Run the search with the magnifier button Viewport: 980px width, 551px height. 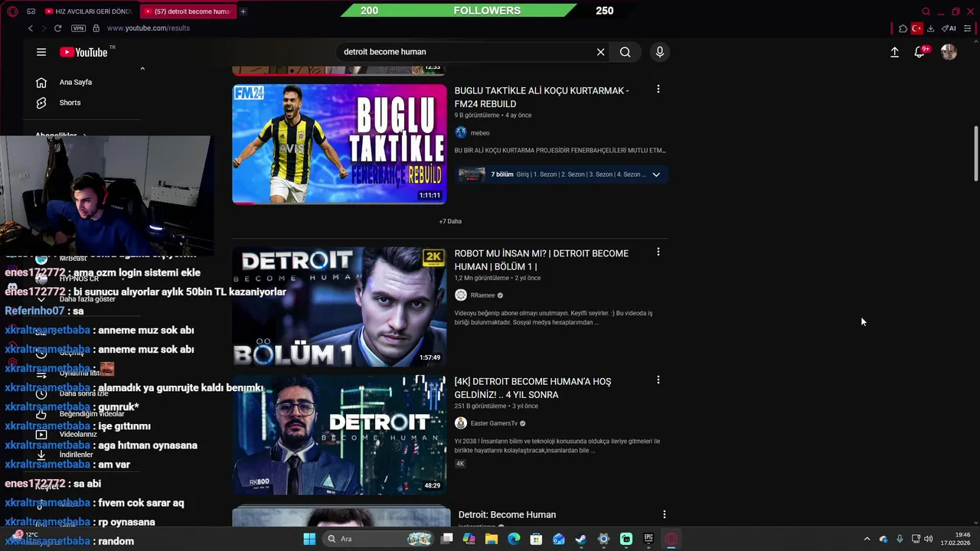[626, 52]
